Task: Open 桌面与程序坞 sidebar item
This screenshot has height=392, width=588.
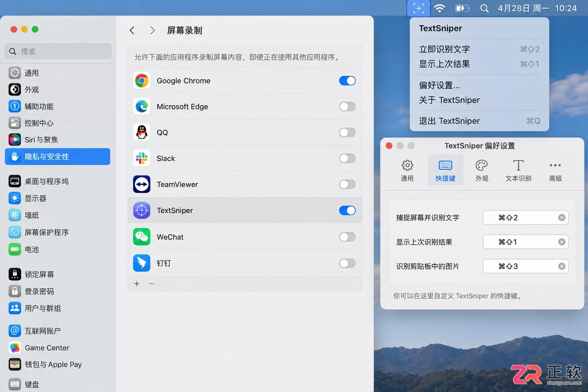Action: coord(58,181)
